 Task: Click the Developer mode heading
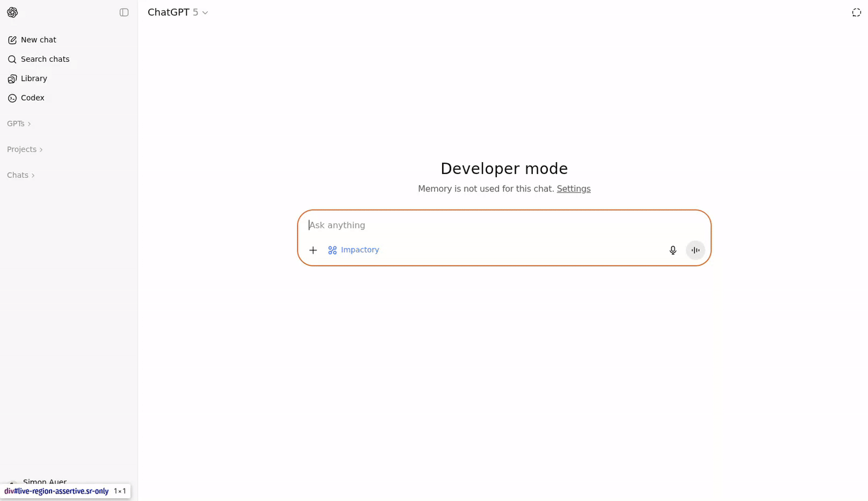point(504,169)
